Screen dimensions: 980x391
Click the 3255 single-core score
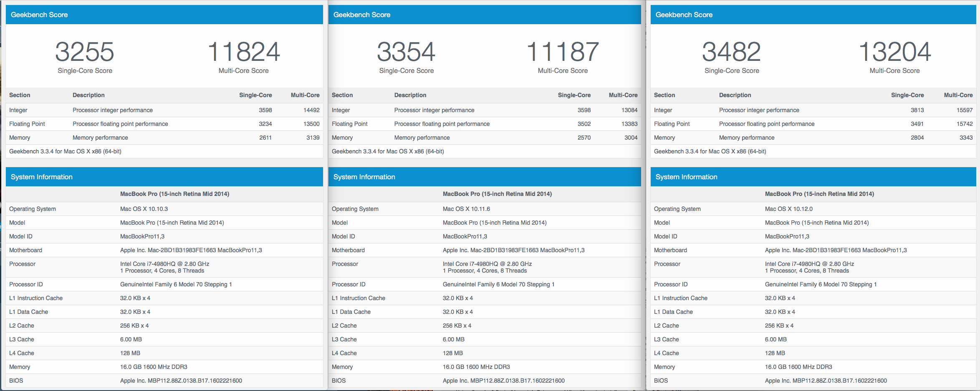pos(85,52)
